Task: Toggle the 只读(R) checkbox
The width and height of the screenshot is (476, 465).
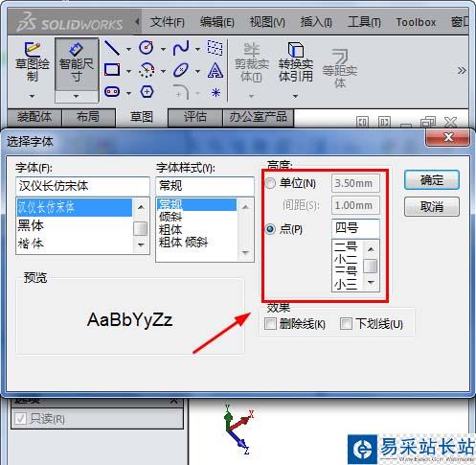Action: 20,419
